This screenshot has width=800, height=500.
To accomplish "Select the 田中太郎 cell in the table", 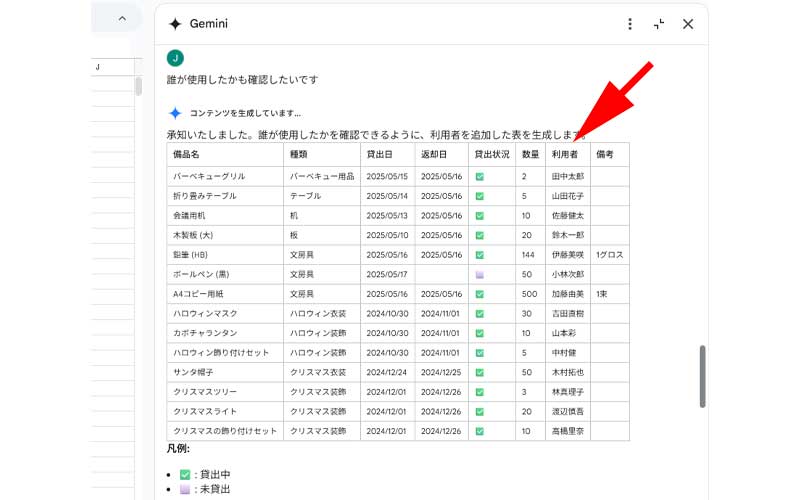I will pos(568,176).
